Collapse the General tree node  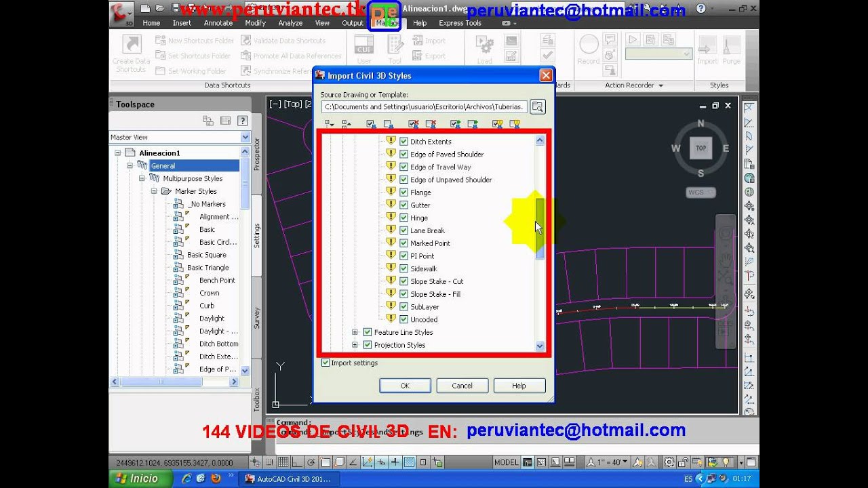tap(130, 165)
